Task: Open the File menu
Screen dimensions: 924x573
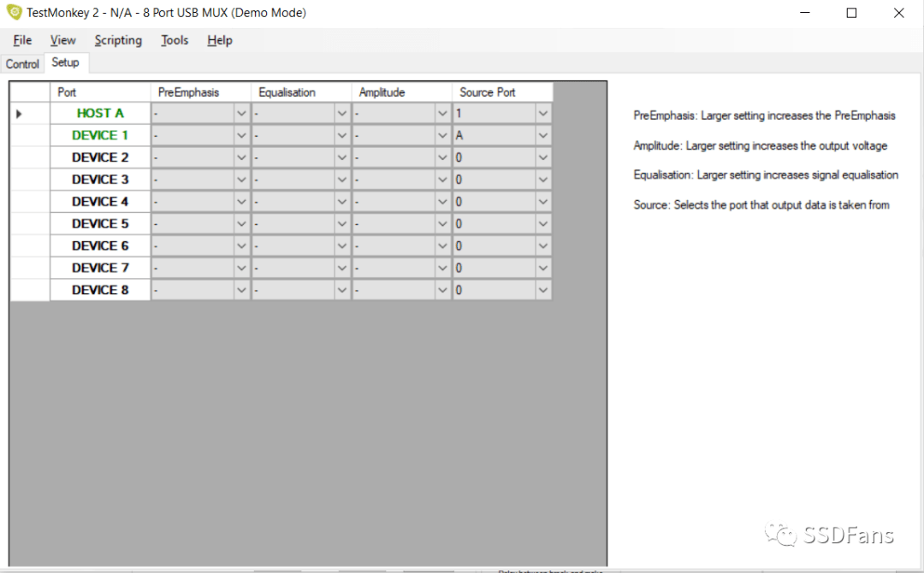Action: (x=22, y=40)
